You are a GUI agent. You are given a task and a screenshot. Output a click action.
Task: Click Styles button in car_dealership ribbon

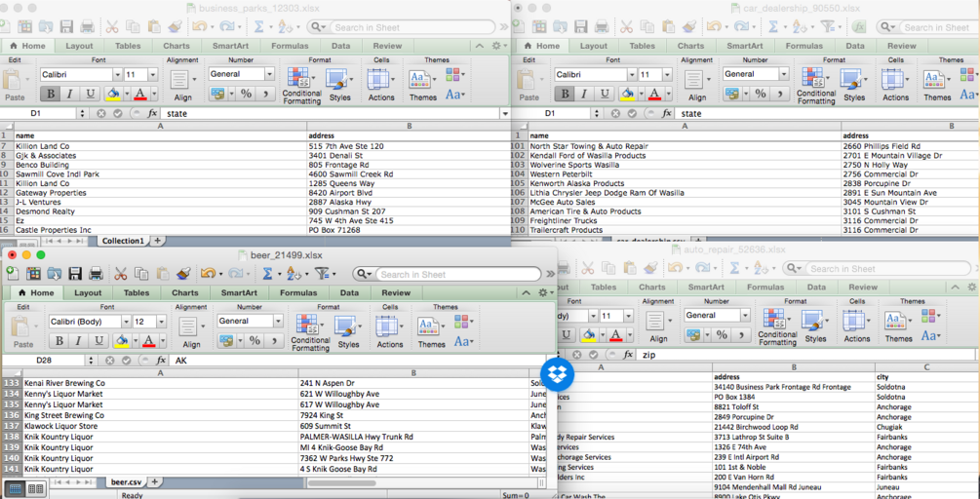point(854,85)
